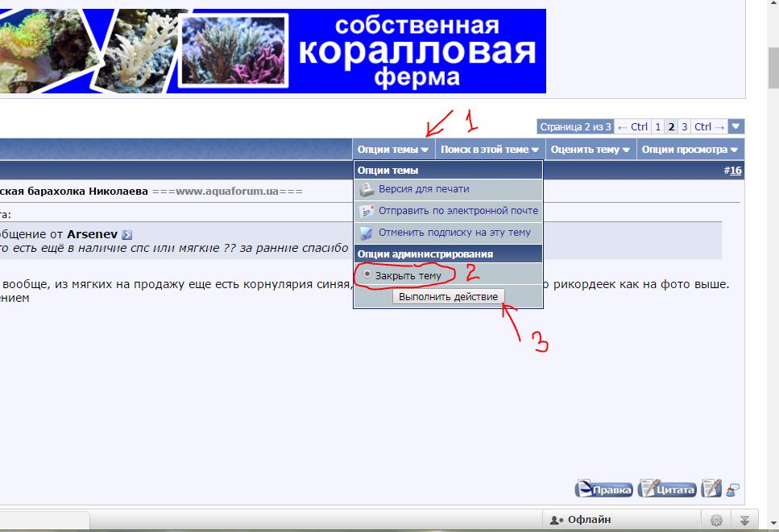Open the Опции темы dropdown
The width and height of the screenshot is (779, 532).
(393, 149)
